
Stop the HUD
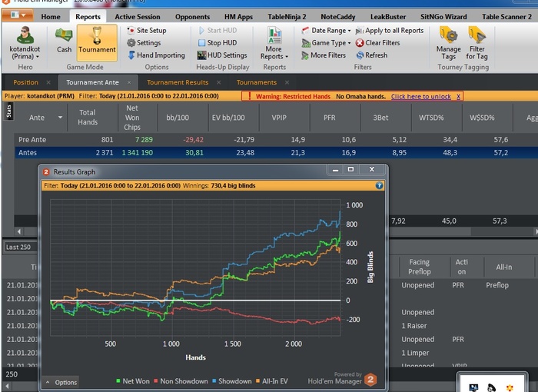pos(218,43)
